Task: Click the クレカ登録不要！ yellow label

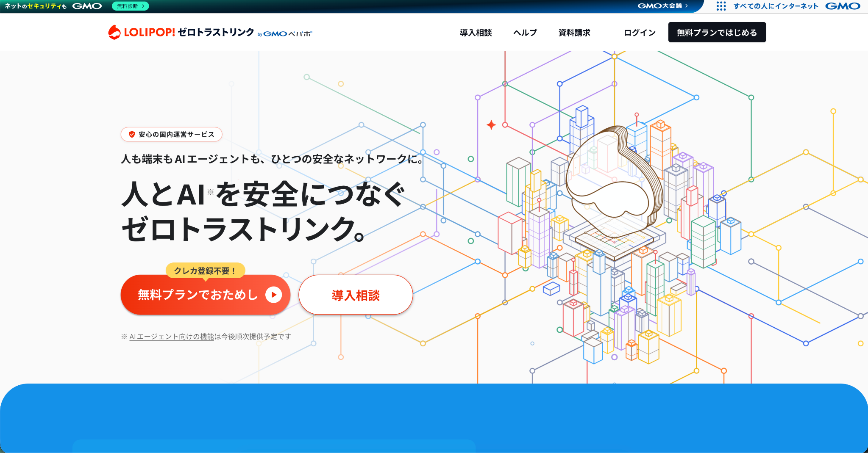Action: click(205, 271)
